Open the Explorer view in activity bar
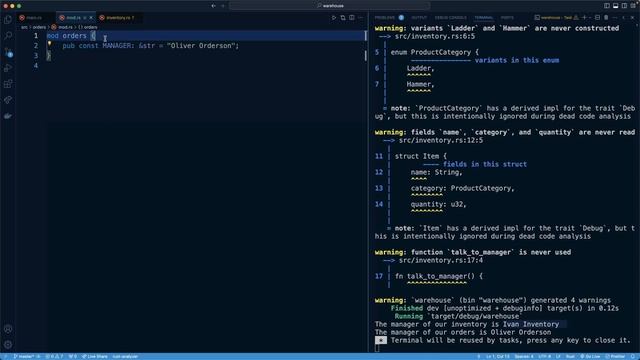640x360 pixels. pos(8,20)
